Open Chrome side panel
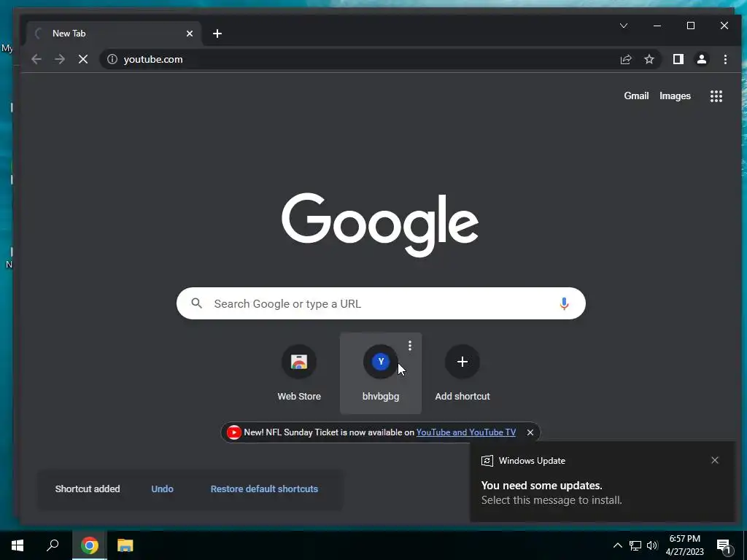 click(678, 60)
